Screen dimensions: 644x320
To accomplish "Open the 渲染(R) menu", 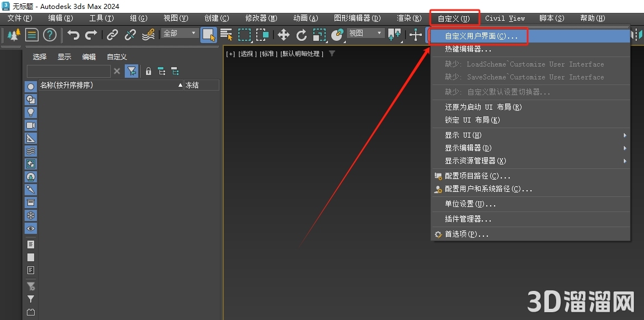I will (x=409, y=18).
